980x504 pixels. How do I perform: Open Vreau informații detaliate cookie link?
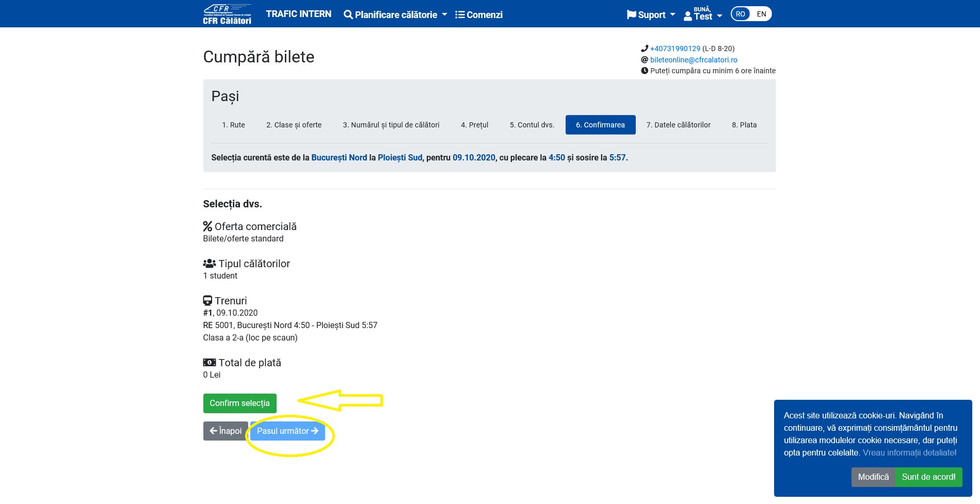tap(909, 453)
